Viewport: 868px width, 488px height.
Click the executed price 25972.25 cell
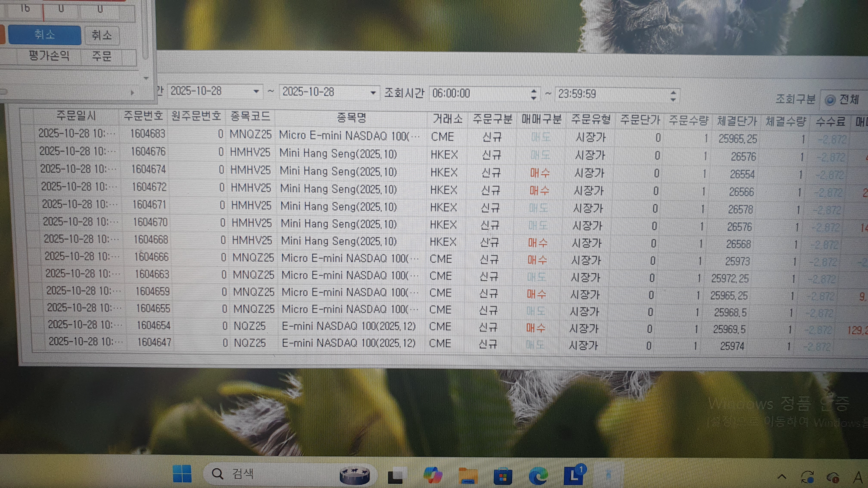730,278
